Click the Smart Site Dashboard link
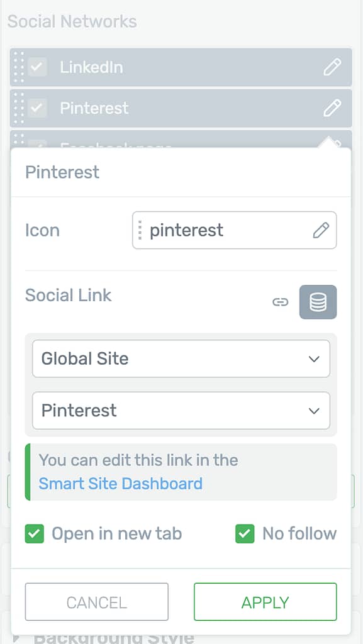363x644 pixels. tap(120, 484)
